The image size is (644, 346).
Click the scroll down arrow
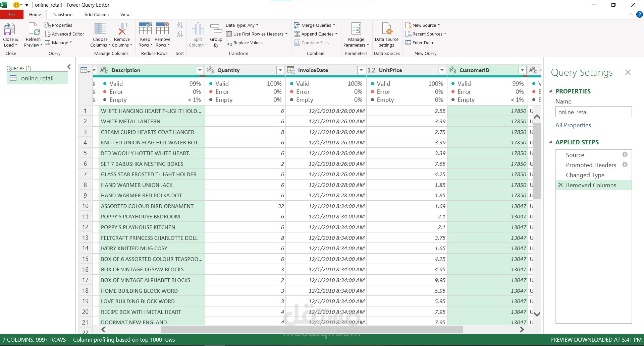pyautogui.click(x=537, y=314)
